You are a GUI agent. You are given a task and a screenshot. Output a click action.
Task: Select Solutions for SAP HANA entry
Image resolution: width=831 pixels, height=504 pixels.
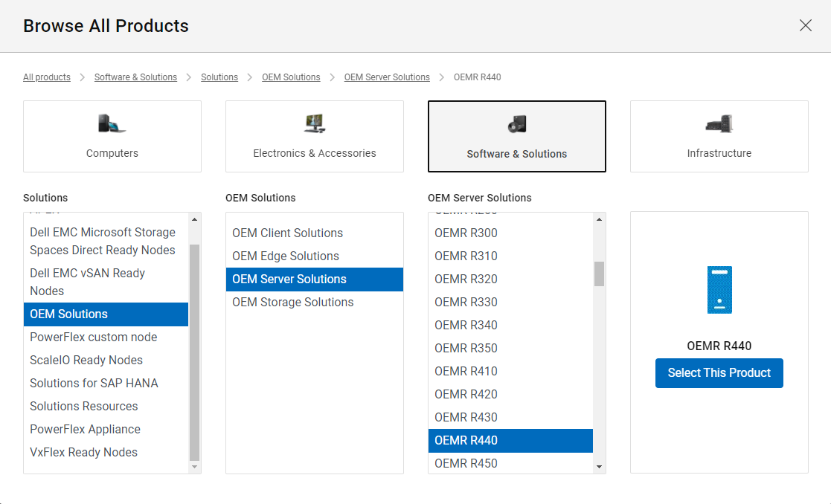[106, 384]
